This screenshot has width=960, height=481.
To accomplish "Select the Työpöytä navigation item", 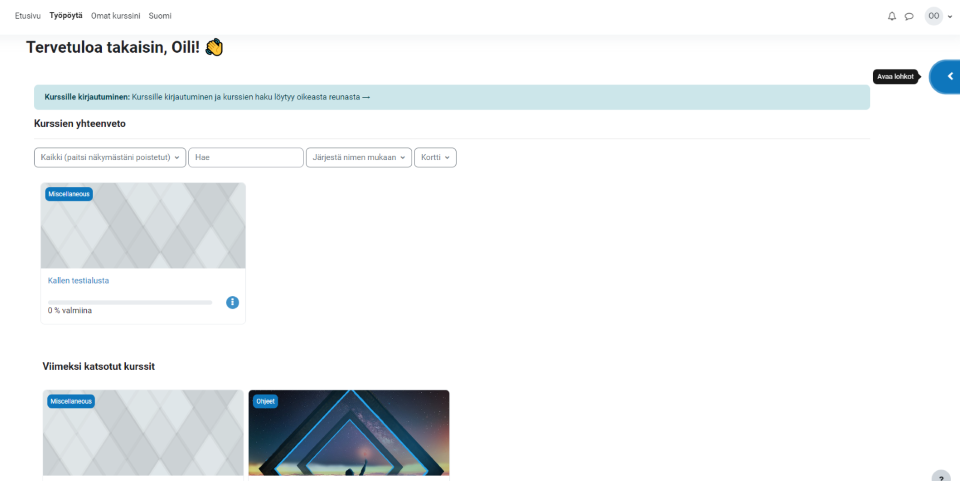I will (x=66, y=16).
